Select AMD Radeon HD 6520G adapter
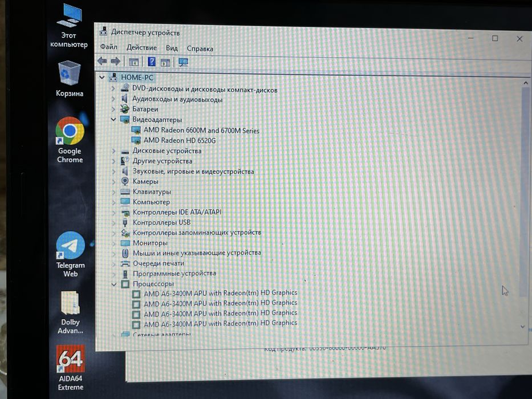Viewport: 532px width, 399px height. [180, 140]
